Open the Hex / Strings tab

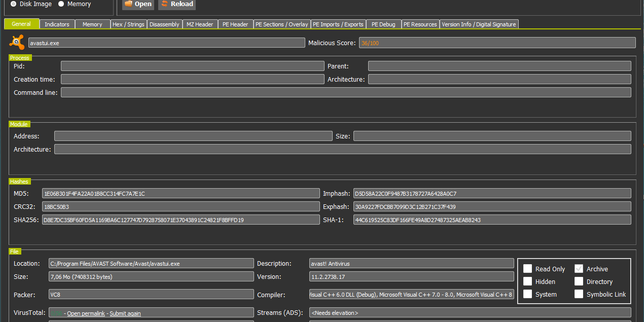129,24
